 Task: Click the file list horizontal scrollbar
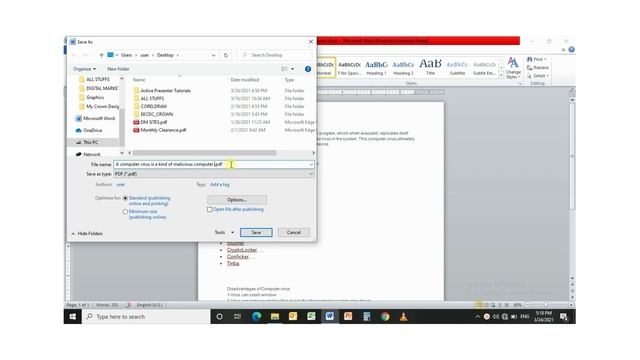205,153
